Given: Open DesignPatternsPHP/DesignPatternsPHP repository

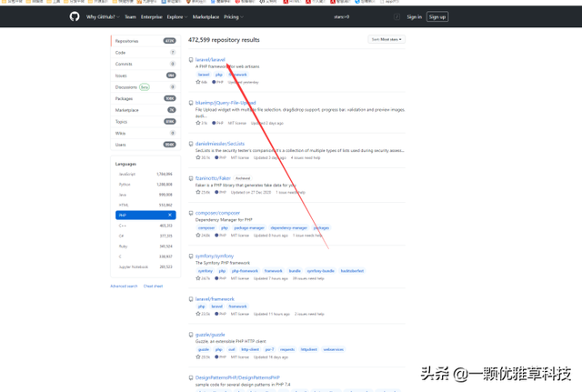Looking at the screenshot, I should 237,377.
